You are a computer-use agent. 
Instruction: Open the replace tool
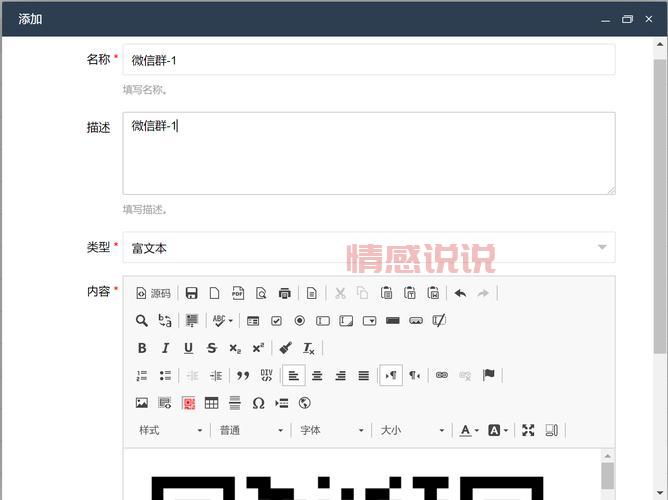point(165,320)
